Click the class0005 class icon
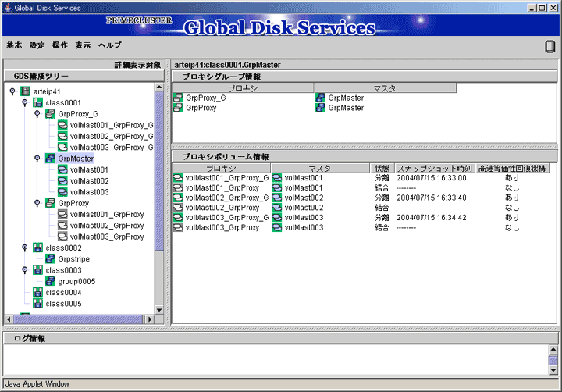562x392 pixels. (37, 303)
